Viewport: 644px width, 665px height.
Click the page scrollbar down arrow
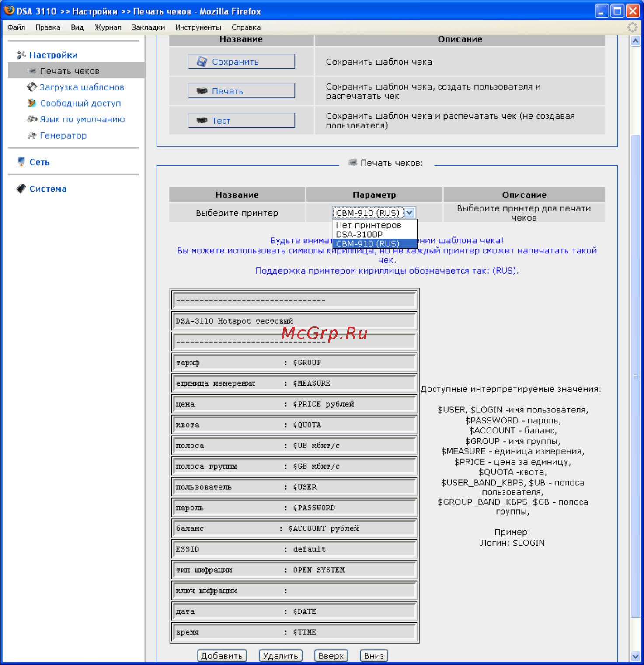tap(636, 656)
